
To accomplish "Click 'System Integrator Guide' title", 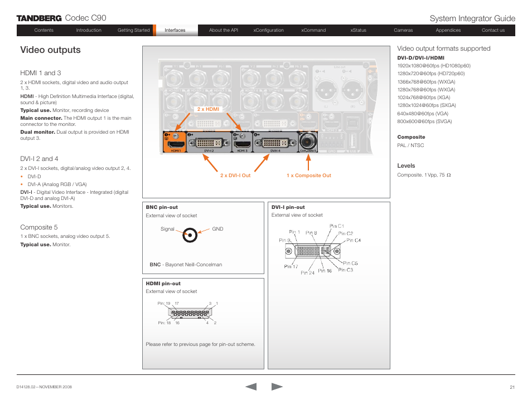I will pos(472,18).
